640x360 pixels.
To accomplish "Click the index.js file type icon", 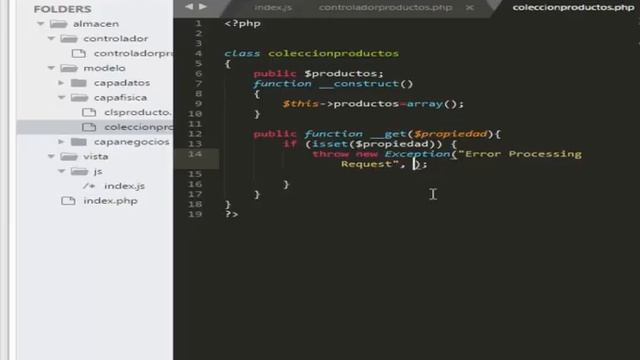I will point(89,186).
